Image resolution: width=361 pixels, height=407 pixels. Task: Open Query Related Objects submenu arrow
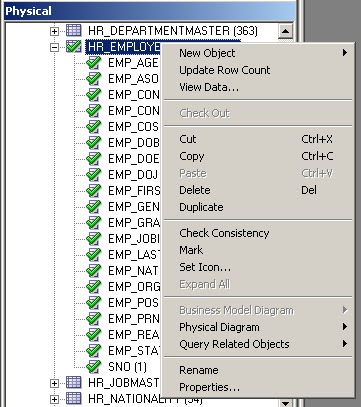click(x=345, y=344)
